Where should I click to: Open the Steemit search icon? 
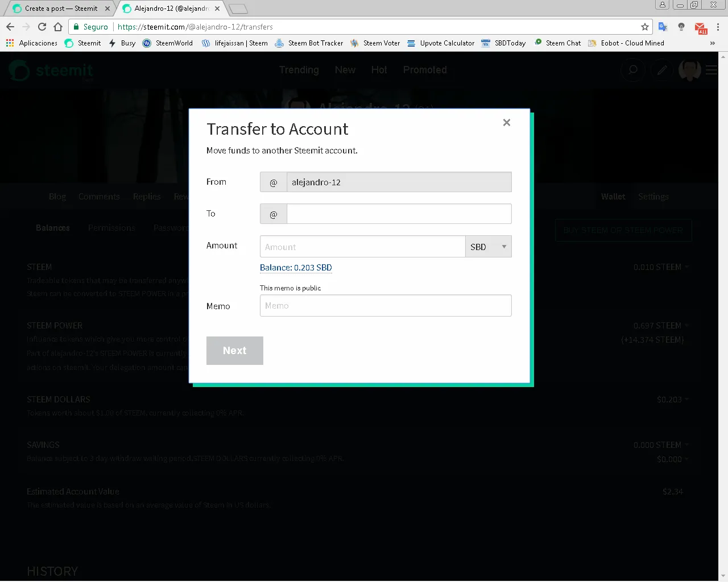[x=632, y=70]
